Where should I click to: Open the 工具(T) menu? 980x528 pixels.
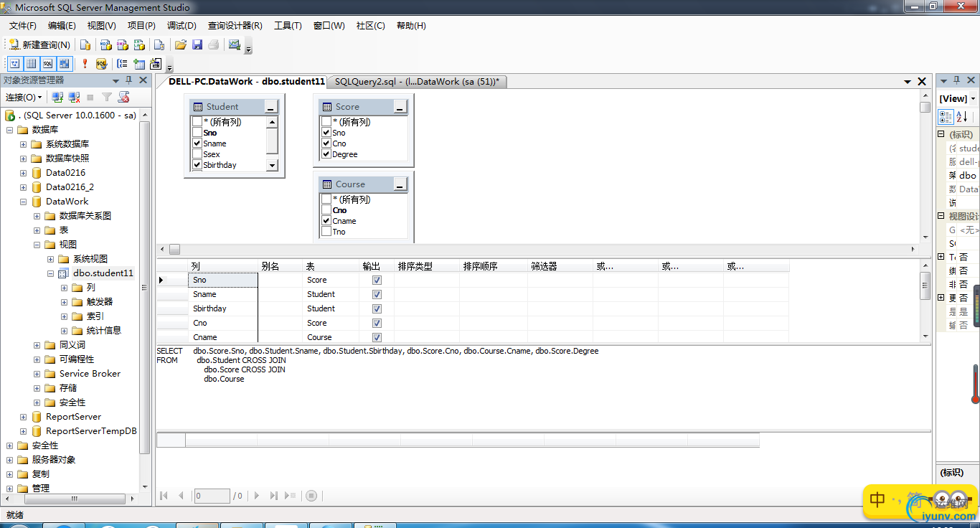288,25
